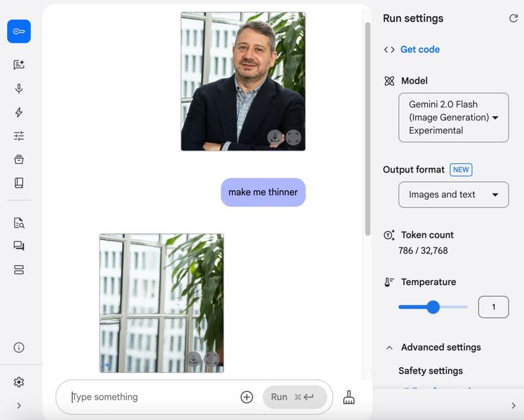
Task: Click the Safety settings label
Action: click(430, 371)
